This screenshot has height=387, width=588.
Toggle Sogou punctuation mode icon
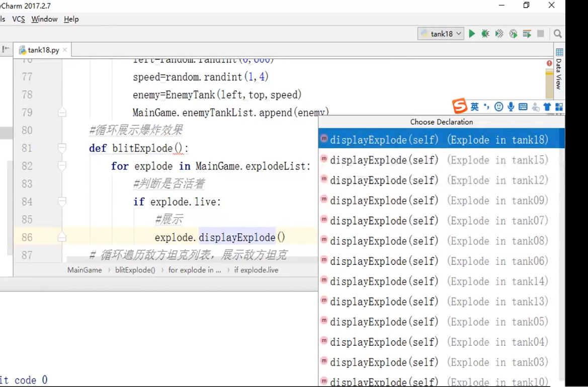point(486,107)
